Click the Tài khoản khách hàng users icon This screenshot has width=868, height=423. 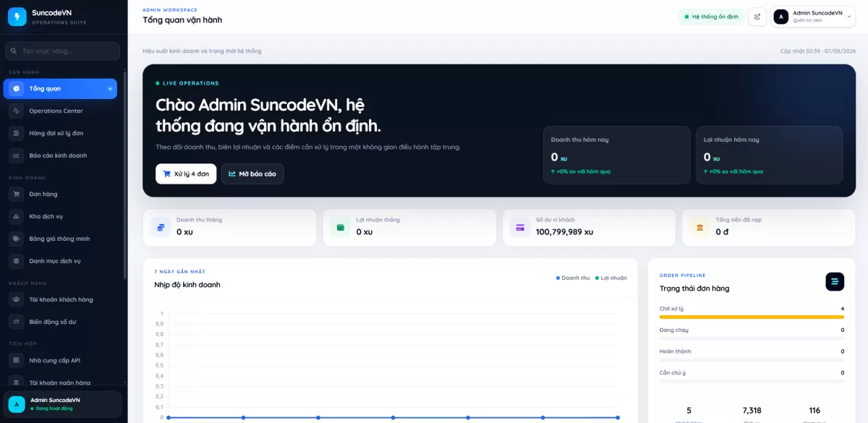17,299
